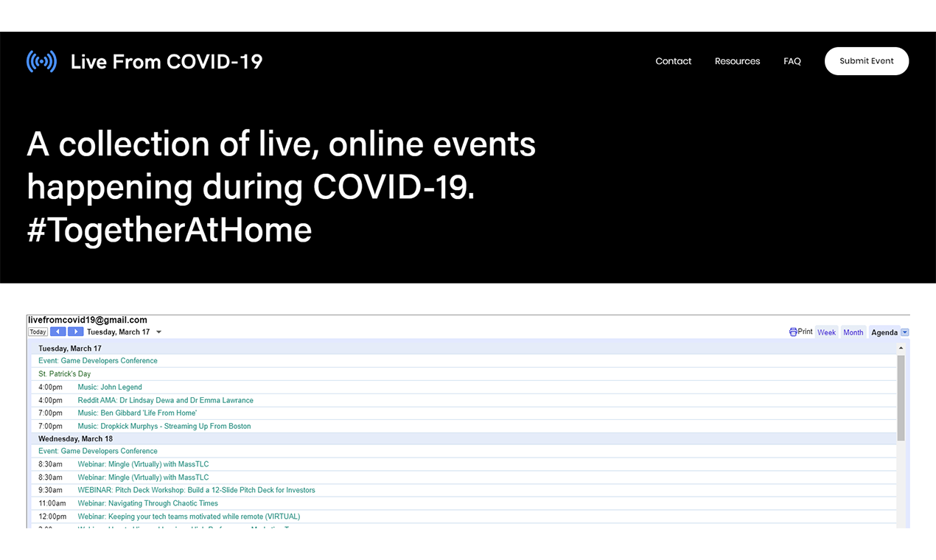Open the Resources page

[x=737, y=61]
